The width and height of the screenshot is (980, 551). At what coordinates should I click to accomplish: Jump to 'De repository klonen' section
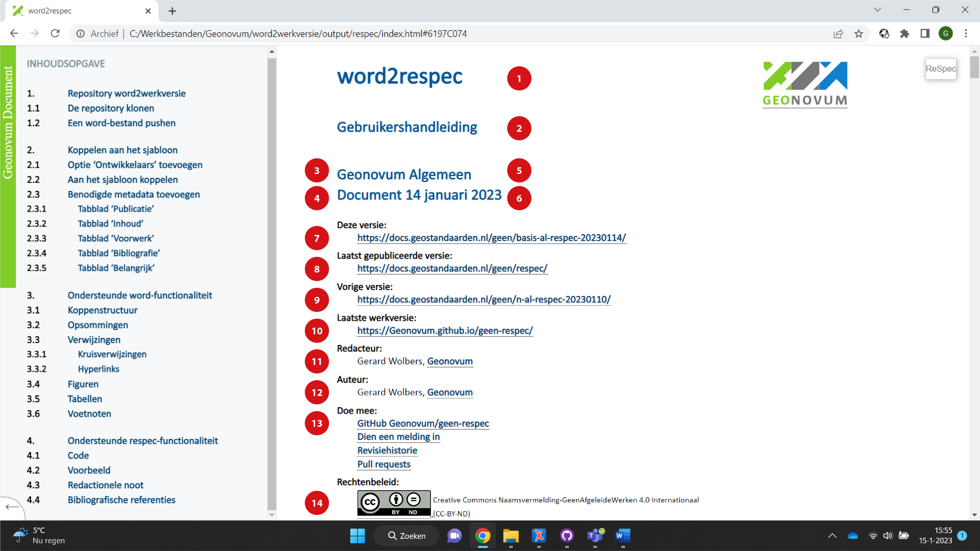tap(111, 108)
